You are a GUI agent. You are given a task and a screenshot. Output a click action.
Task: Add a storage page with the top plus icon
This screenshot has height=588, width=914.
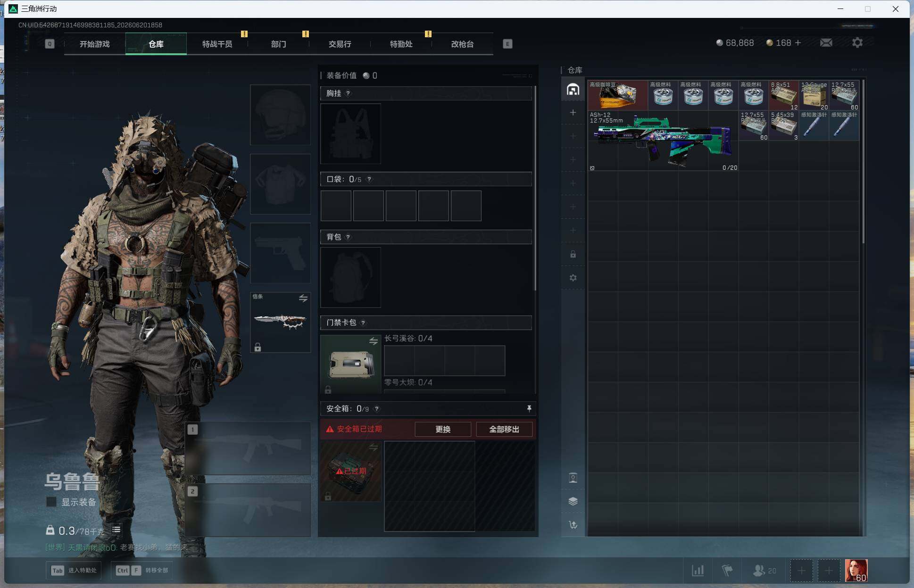[x=573, y=112]
